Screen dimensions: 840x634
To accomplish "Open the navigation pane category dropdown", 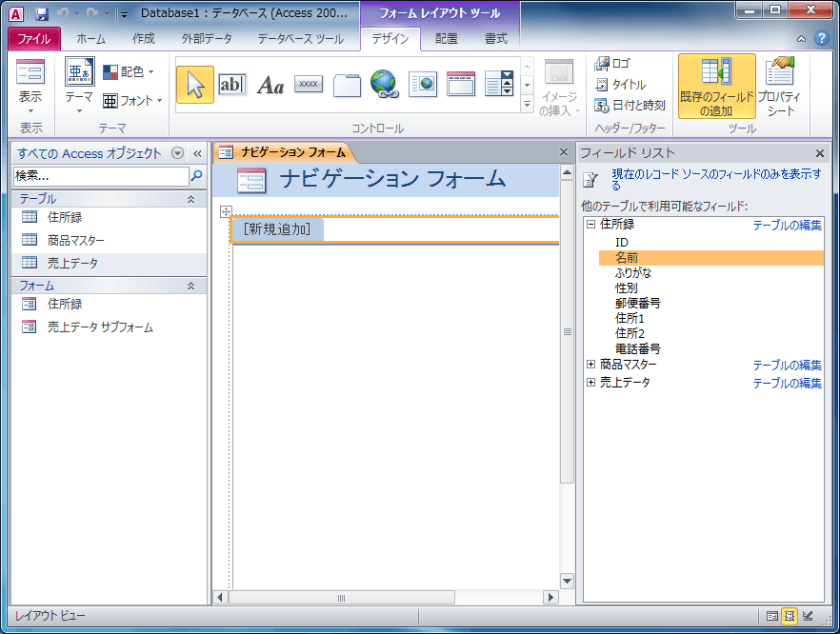I will 177,153.
